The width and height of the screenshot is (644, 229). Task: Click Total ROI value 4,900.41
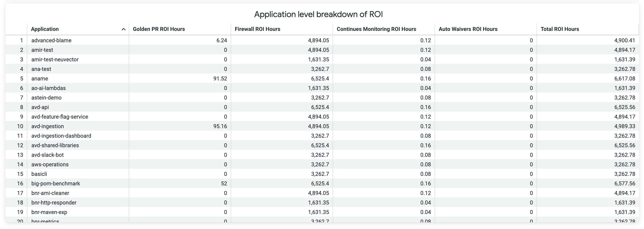[x=625, y=40]
